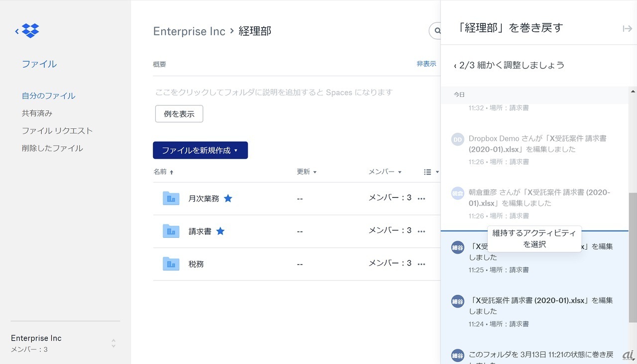Screen dimensions: 637x364
Task: Click 細谷 avatar on the 11:24 entry
Action: [458, 301]
